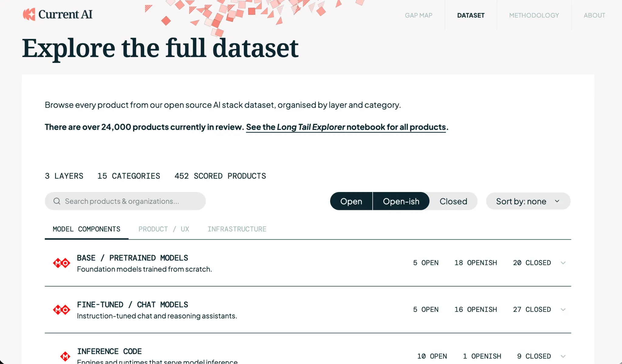Click the Current AI logo icon
Viewport: 622px width, 364px height.
click(x=29, y=14)
